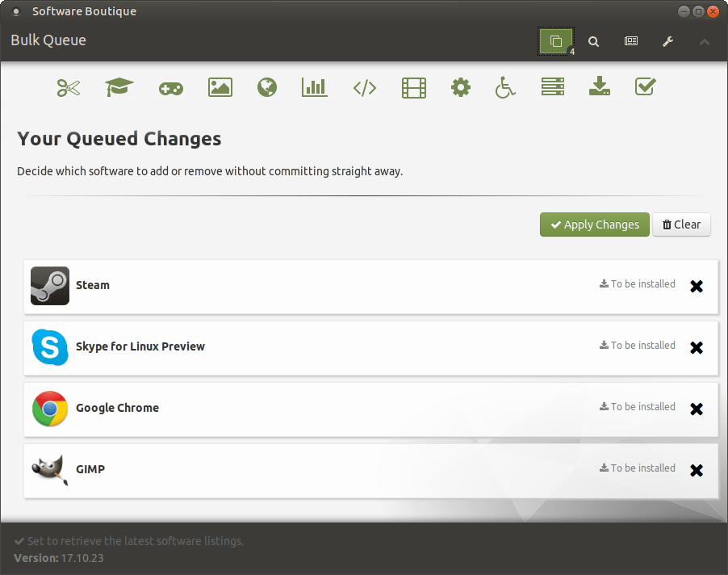Click Apply Changes button
Viewport: 728px width, 575px height.
594,225
